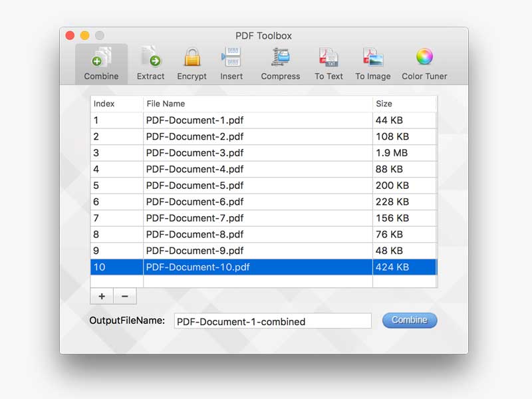532x399 pixels.
Task: Sort by the File Name column header
Action: click(x=257, y=104)
